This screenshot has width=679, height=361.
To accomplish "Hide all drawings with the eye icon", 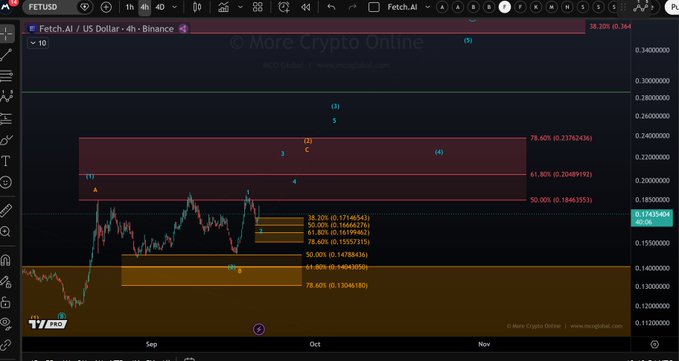I will coord(6,323).
